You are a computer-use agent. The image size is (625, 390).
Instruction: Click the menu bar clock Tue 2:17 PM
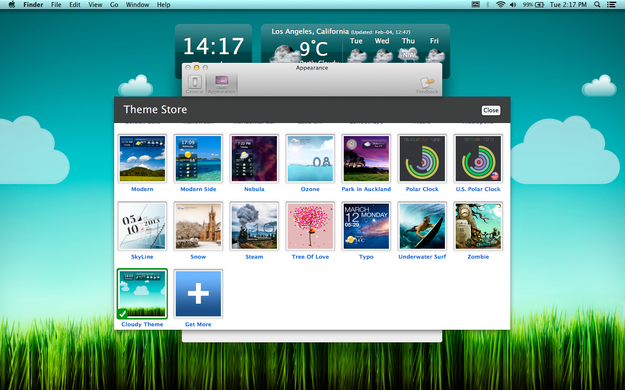(x=568, y=5)
